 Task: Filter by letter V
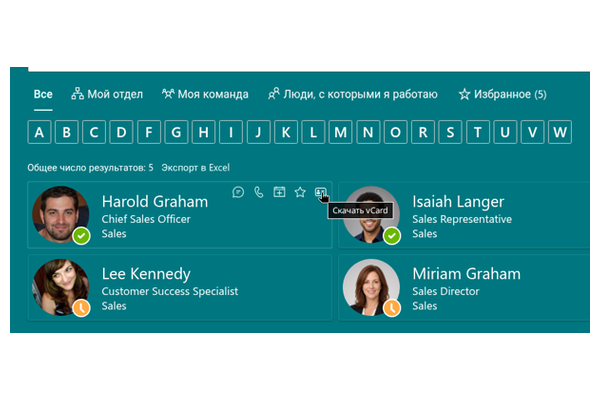[532, 132]
